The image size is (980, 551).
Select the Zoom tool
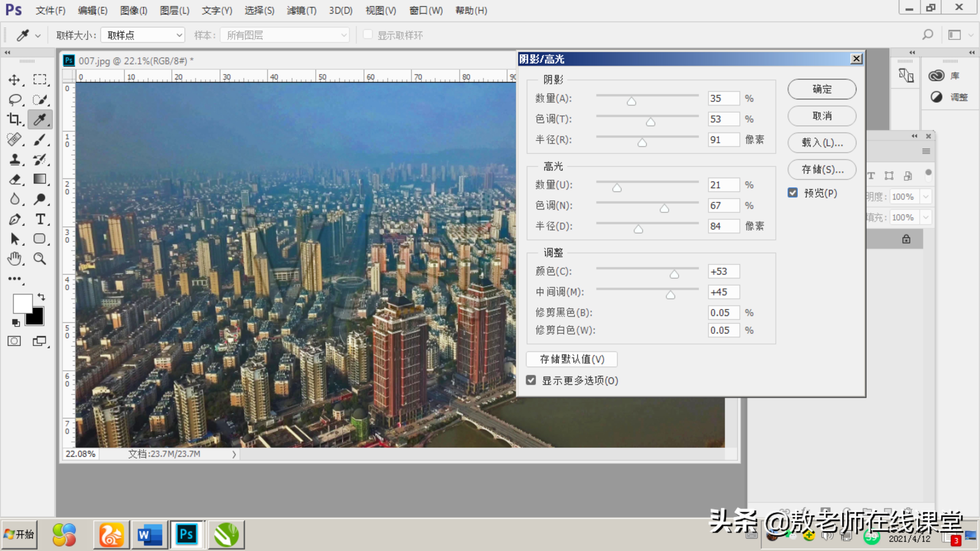pos(40,259)
